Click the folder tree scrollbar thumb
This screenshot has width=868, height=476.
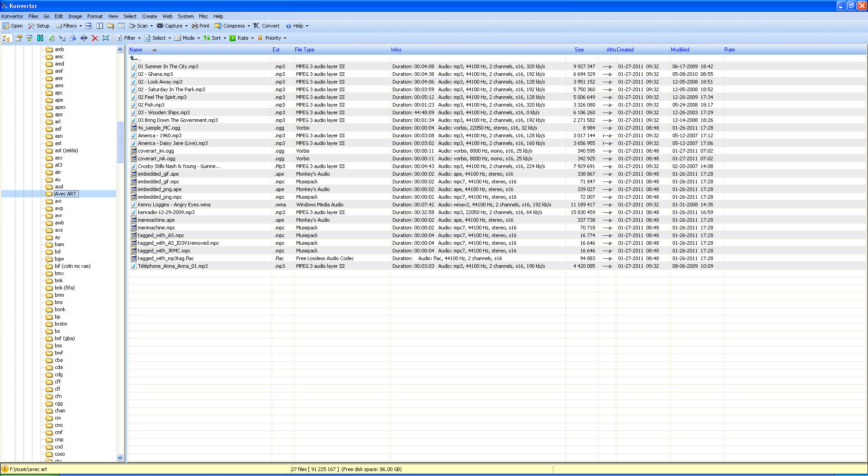click(x=120, y=142)
